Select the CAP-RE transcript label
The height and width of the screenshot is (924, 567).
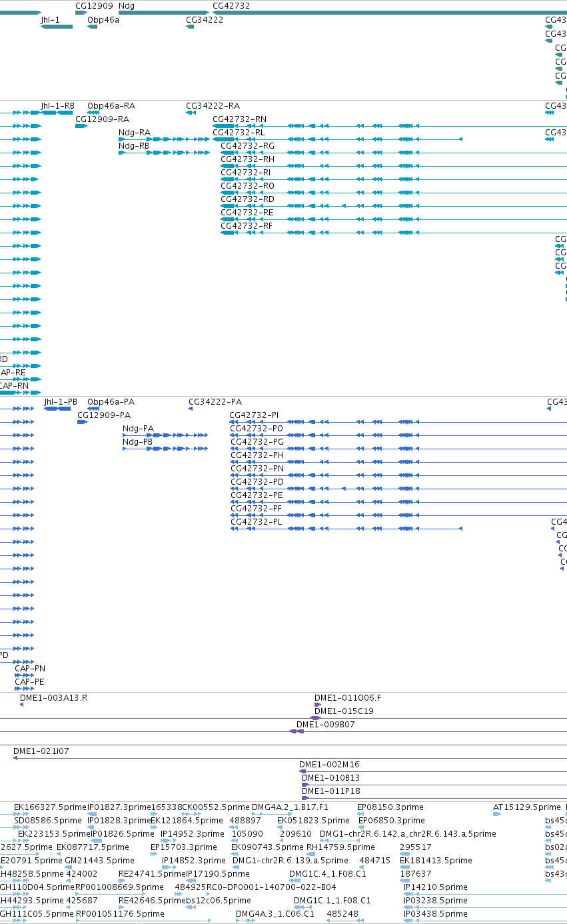point(13,372)
